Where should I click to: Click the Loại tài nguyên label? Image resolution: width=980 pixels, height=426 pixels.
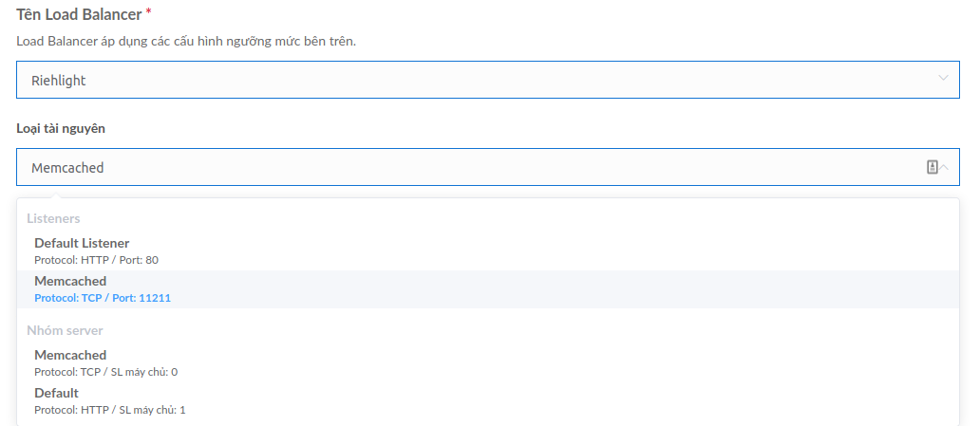point(61,129)
